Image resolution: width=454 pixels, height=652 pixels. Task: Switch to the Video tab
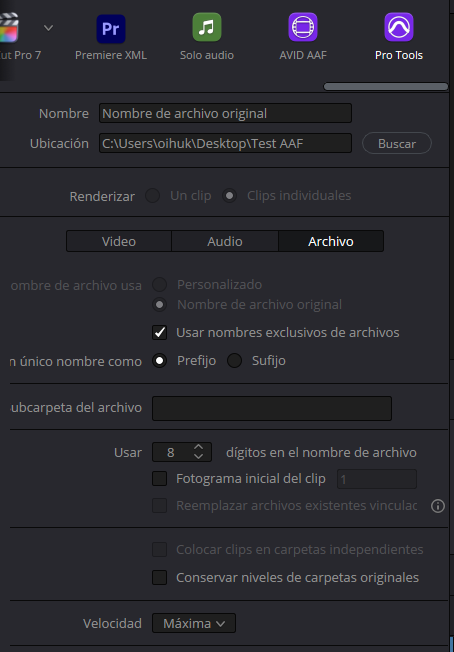pos(119,241)
